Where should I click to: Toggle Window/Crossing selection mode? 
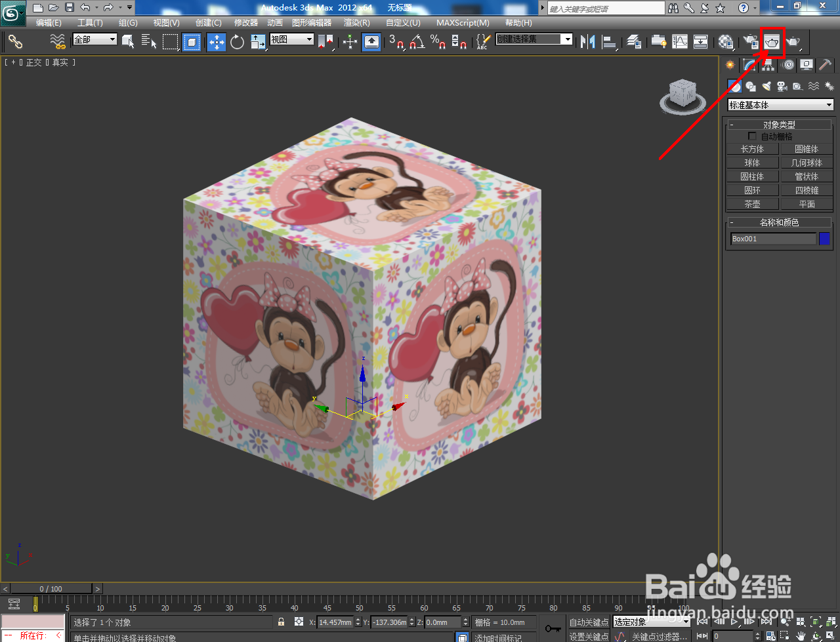[191, 42]
